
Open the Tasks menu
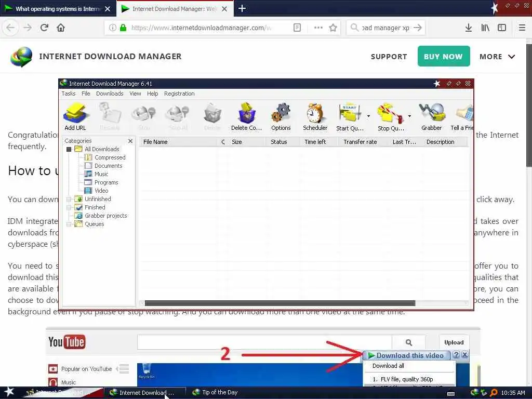pyautogui.click(x=69, y=94)
